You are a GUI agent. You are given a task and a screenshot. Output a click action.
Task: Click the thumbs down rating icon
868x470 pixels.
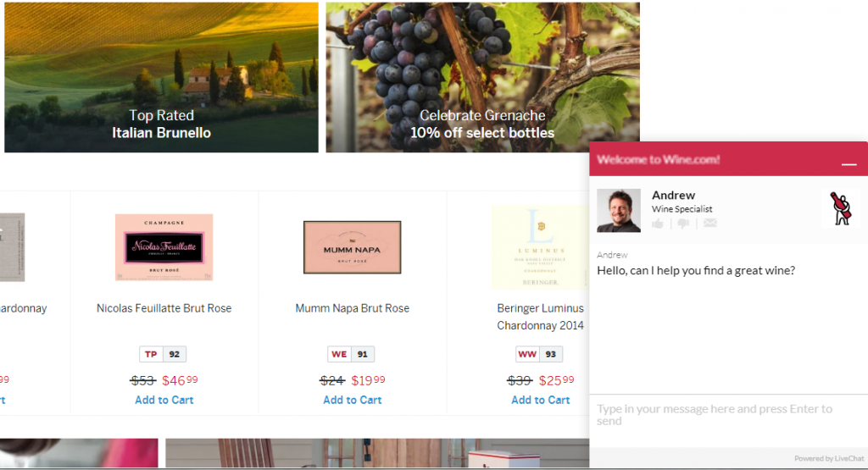(x=683, y=224)
